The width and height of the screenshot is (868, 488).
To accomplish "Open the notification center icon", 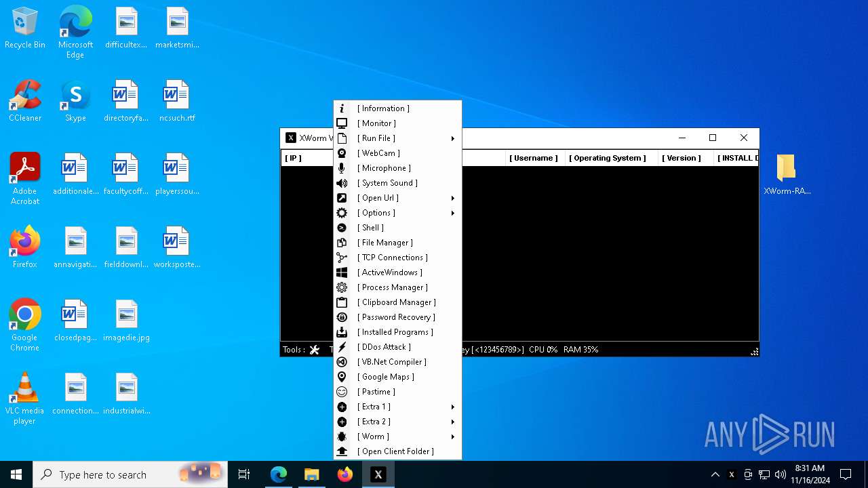I will point(846,474).
